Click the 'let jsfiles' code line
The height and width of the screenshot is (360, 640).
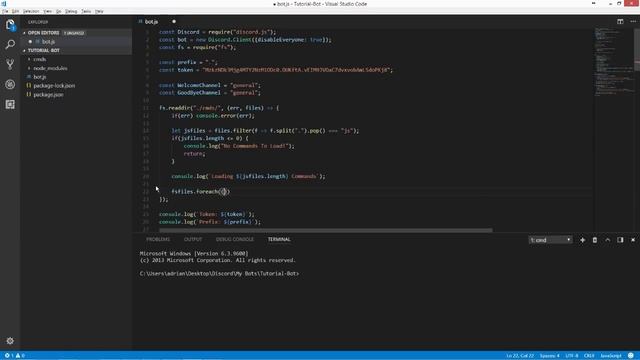(265, 131)
